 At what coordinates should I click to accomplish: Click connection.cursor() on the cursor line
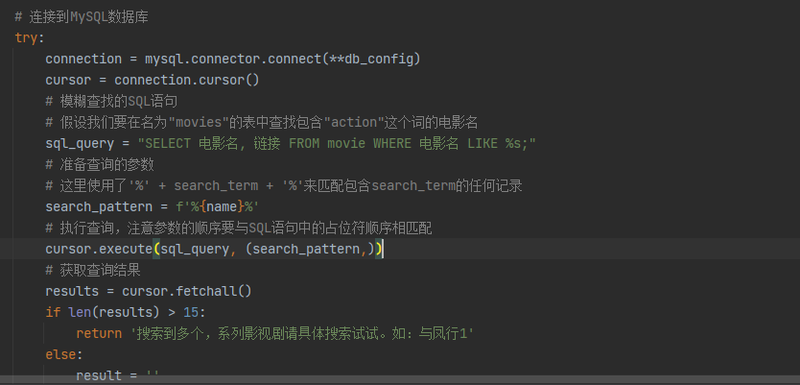pyautogui.click(x=186, y=80)
